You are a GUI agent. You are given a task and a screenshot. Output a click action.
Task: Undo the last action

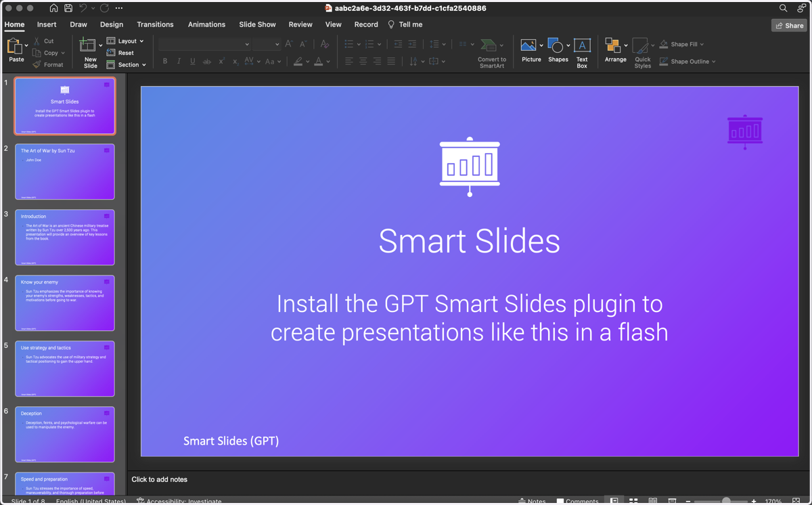(x=83, y=8)
